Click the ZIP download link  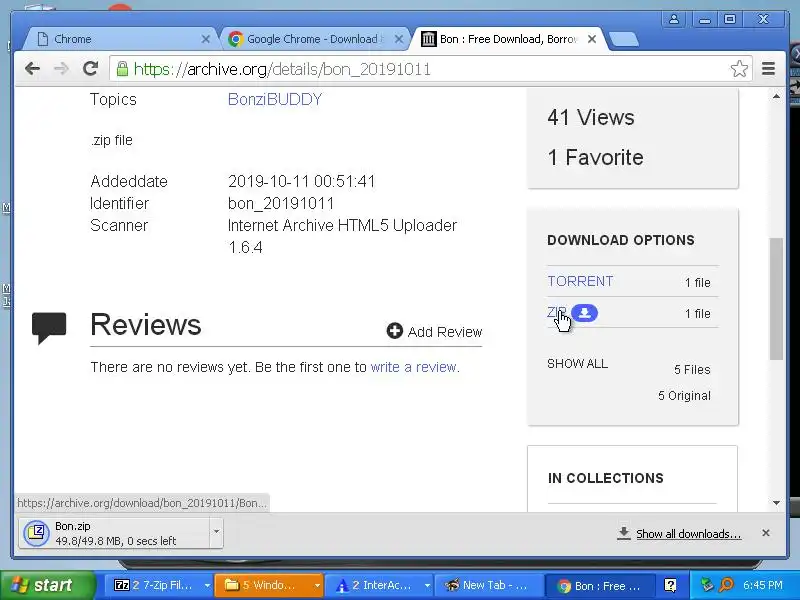[556, 312]
